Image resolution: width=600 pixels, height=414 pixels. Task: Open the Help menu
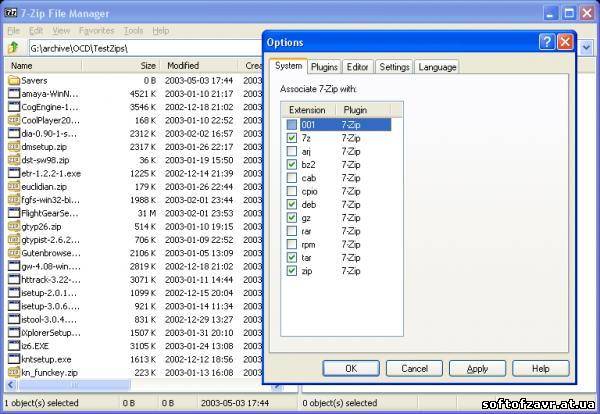[x=160, y=31]
